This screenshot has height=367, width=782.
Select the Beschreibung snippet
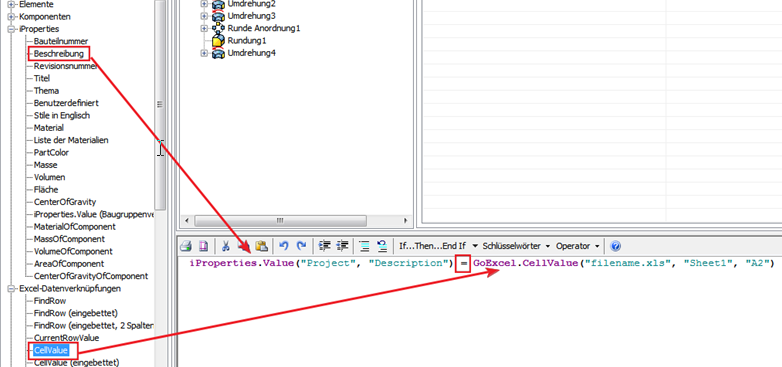58,53
